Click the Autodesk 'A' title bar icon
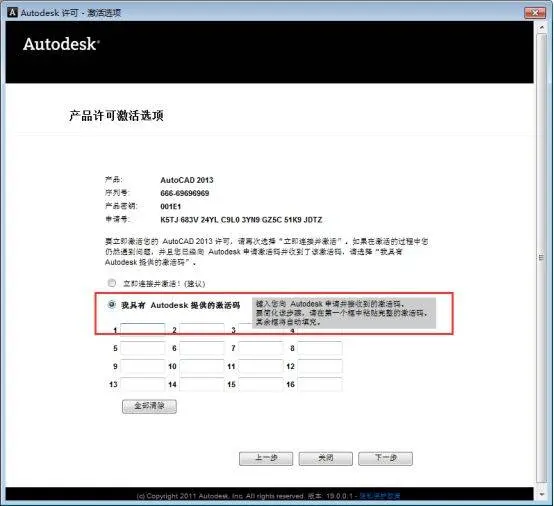Viewport: 554px width, 506px height. pos(12,12)
